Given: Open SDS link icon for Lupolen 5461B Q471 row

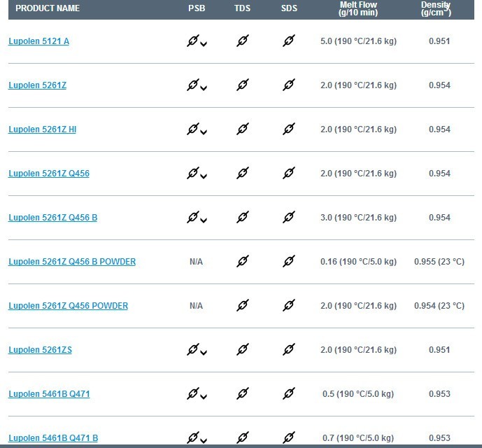Looking at the screenshot, I should pyautogui.click(x=289, y=393).
